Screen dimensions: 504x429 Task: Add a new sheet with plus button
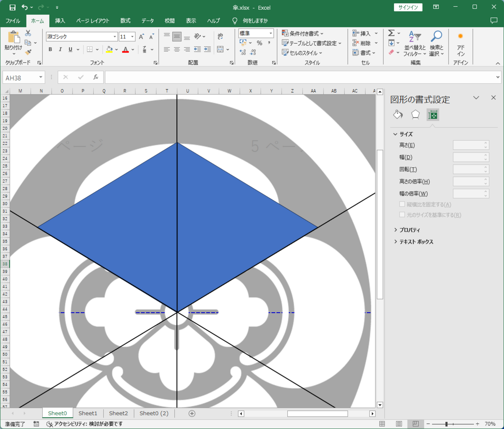click(x=192, y=413)
